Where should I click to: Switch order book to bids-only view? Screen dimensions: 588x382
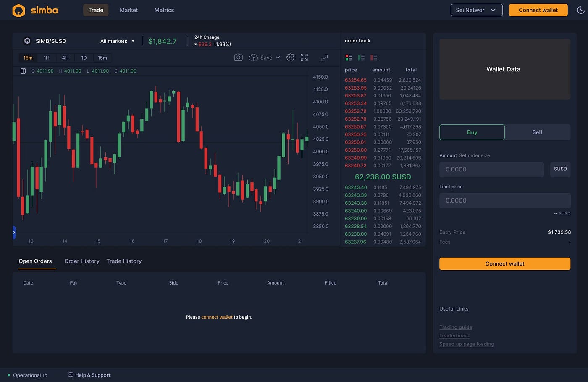361,57
